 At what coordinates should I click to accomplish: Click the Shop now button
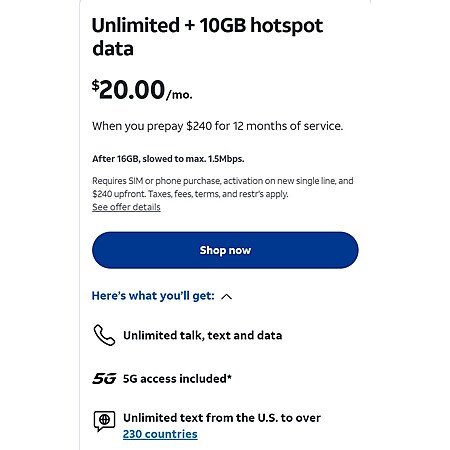[225, 250]
